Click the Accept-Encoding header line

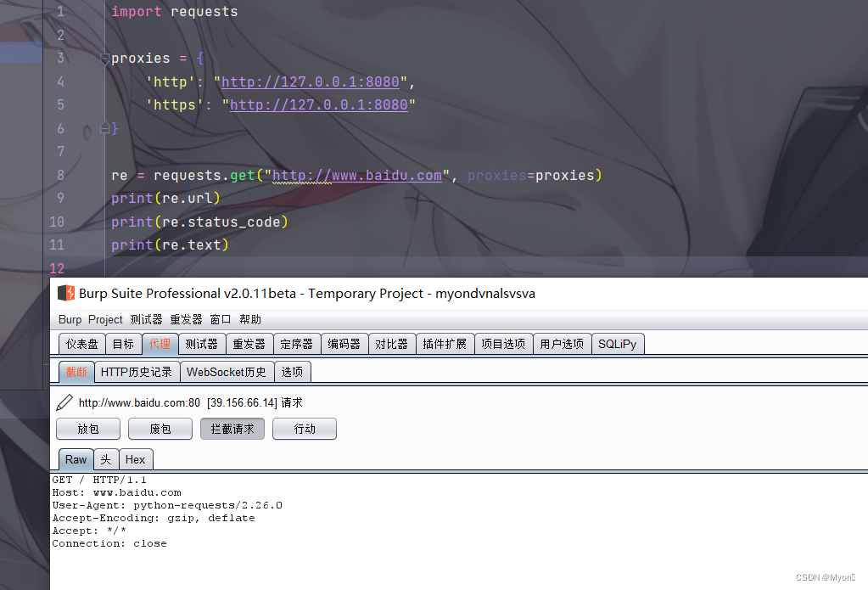[154, 518]
